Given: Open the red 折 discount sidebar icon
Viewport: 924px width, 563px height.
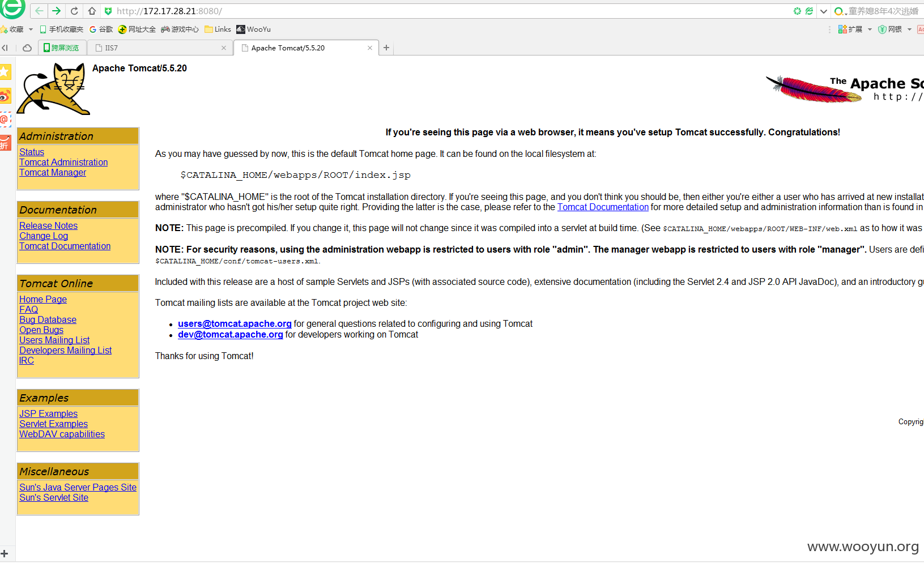Looking at the screenshot, I should tap(5, 143).
